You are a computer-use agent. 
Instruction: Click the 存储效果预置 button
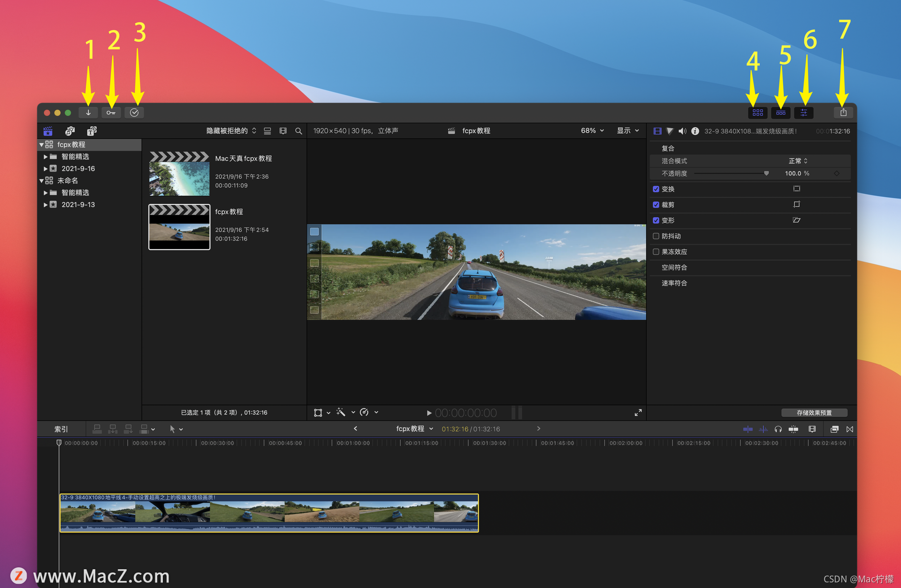point(814,412)
